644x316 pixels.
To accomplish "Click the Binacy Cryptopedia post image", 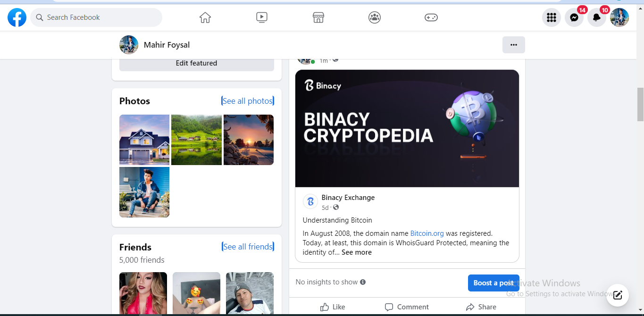I will [x=407, y=128].
